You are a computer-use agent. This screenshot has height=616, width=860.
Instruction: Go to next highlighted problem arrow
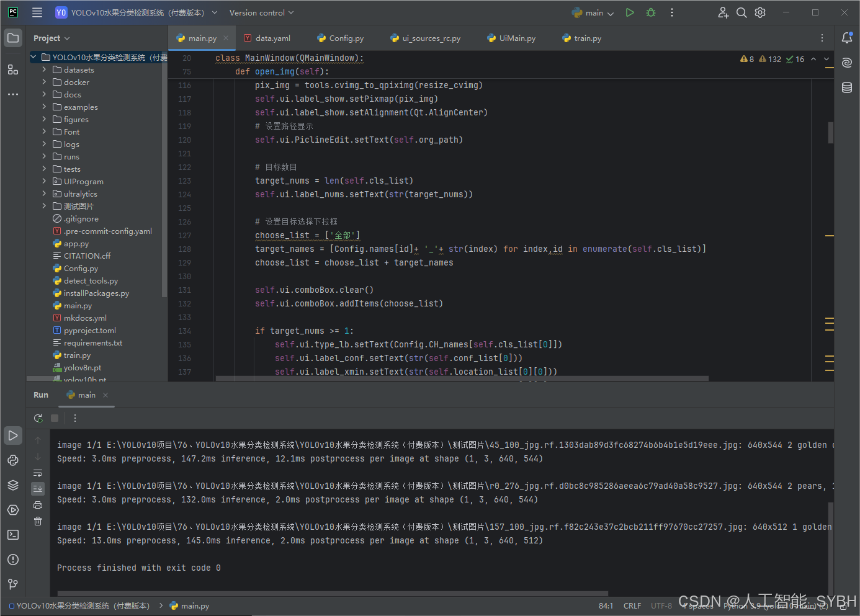point(826,59)
